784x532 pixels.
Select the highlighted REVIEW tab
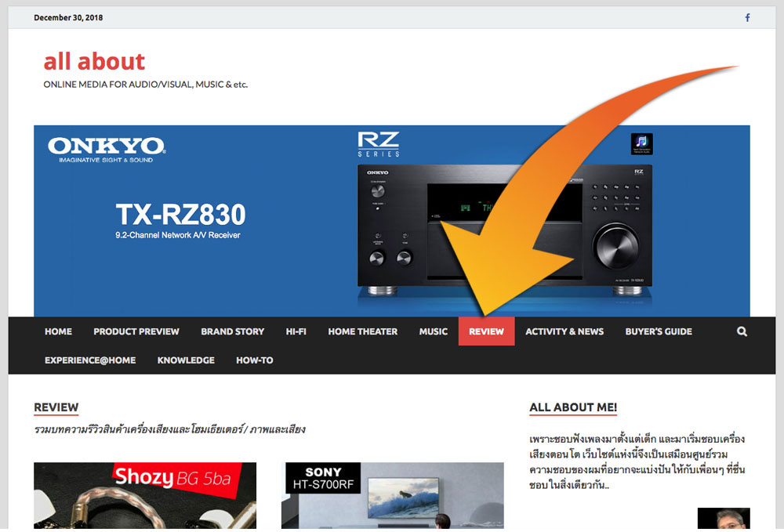[486, 331]
